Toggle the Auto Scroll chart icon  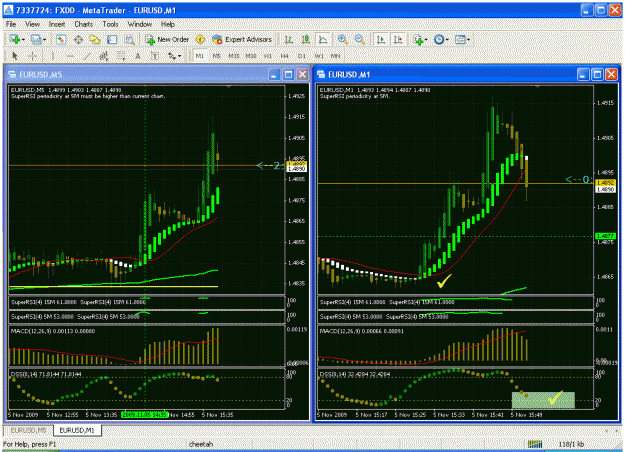point(381,39)
